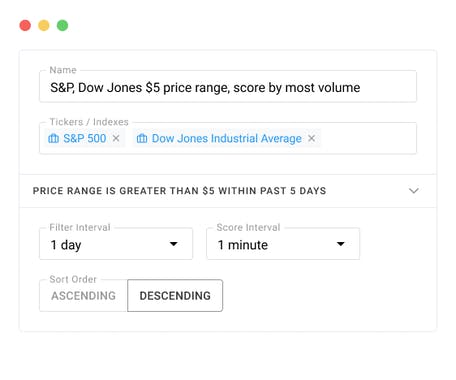Select the S&P 500 chip label

(85, 138)
